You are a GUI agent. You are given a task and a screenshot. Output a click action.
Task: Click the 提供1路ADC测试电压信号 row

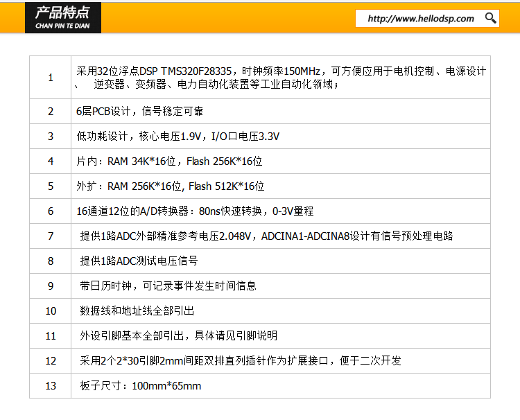coord(139,261)
